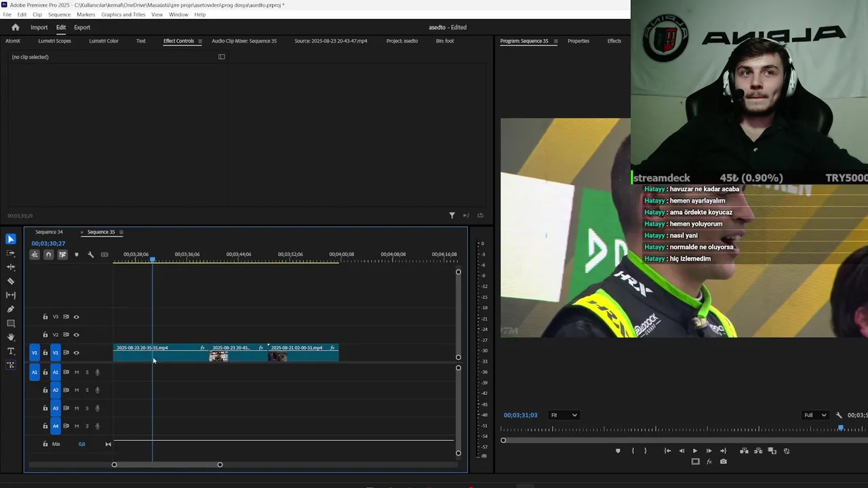The width and height of the screenshot is (868, 488).
Task: Enable voice-over record on track A3
Action: pyautogui.click(x=97, y=408)
